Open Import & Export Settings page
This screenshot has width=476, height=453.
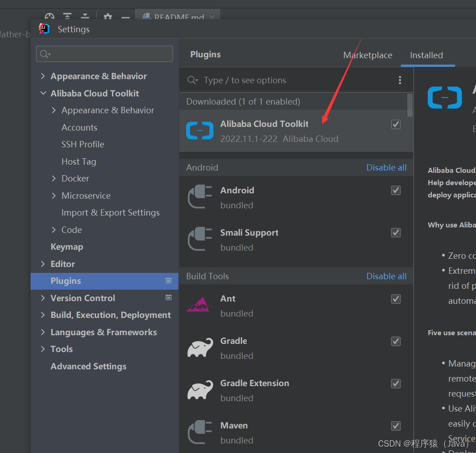pos(111,213)
